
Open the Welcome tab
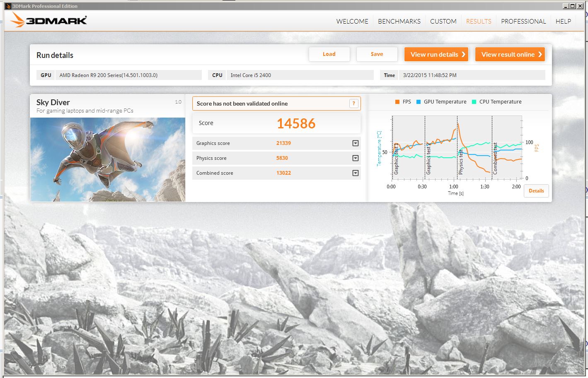[x=352, y=22]
